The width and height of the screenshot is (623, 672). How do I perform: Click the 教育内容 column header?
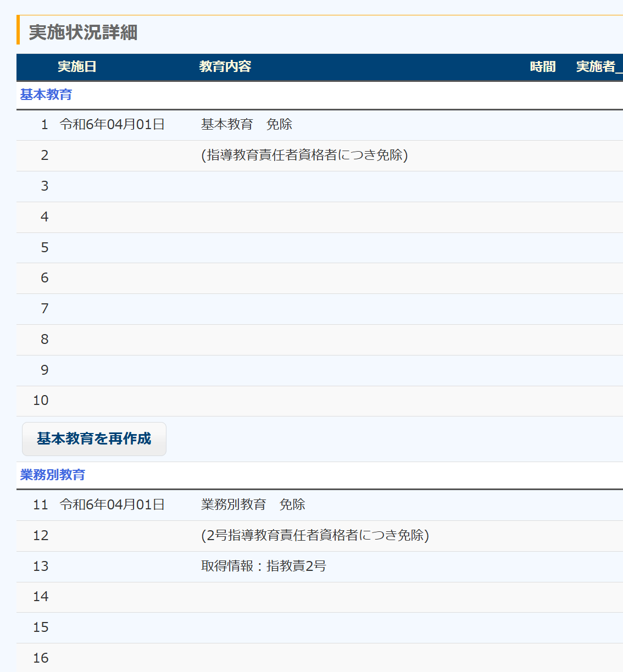(225, 67)
